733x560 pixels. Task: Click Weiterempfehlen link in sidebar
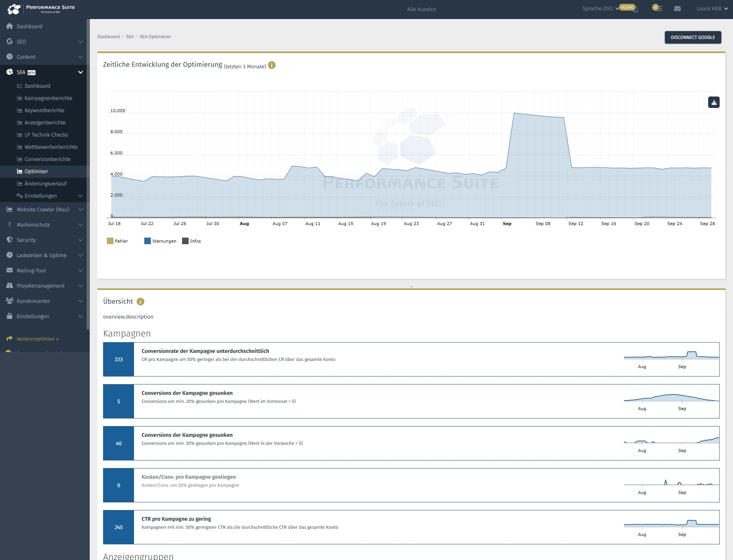coord(37,338)
